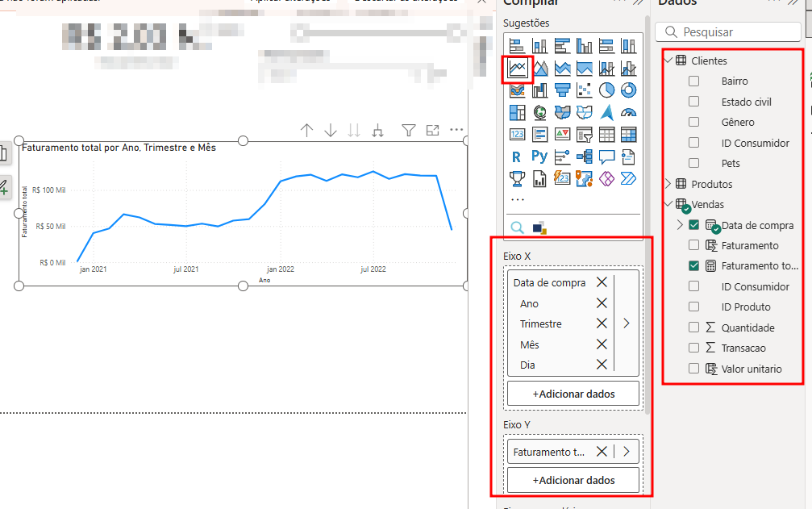
Task: Select the donut chart visual
Action: tap(629, 90)
